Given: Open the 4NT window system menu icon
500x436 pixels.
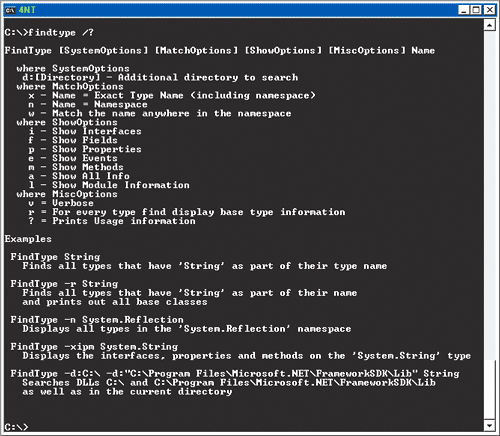Looking at the screenshot, I should [10, 10].
